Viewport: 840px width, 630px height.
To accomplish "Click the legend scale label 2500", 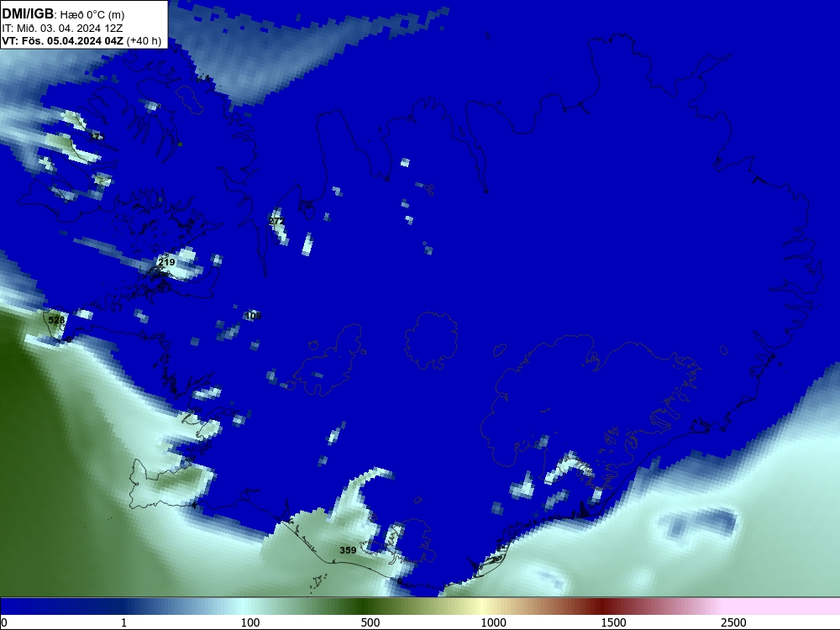I will click(x=733, y=622).
